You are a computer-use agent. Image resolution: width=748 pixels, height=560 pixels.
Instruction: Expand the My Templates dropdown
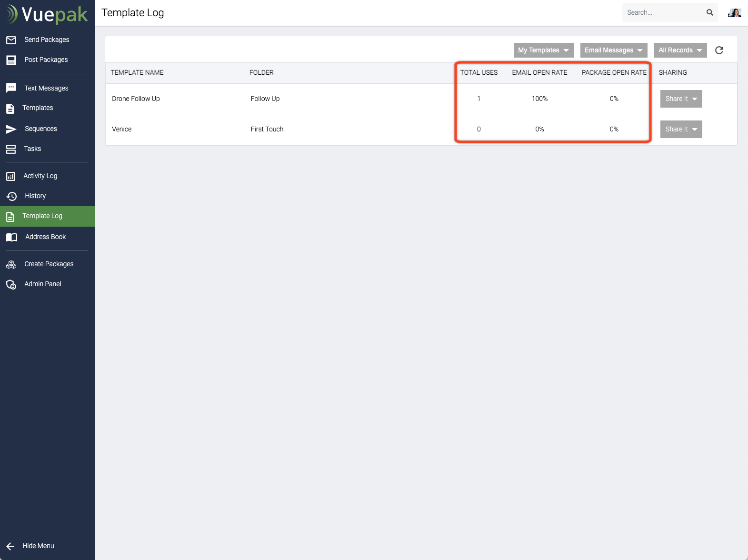click(x=543, y=50)
